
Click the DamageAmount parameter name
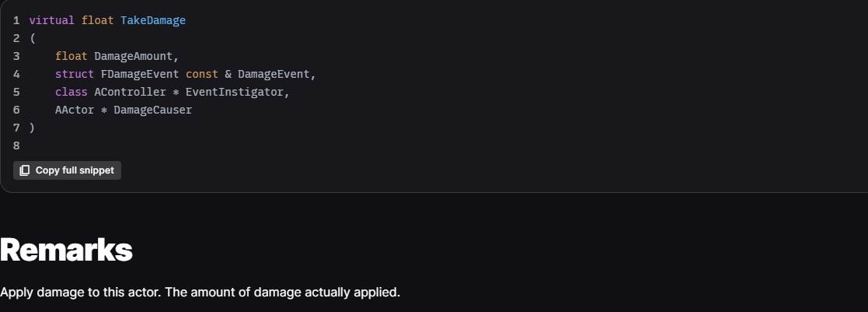point(134,57)
